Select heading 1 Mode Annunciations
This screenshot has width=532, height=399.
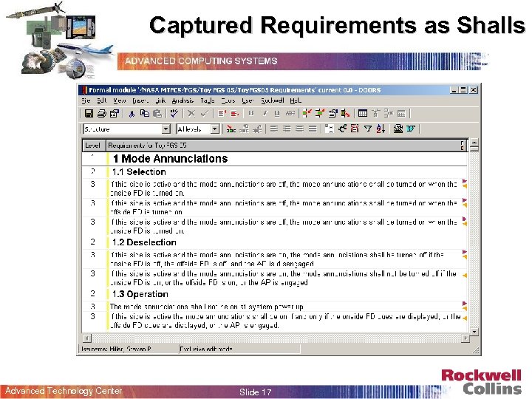pyautogui.click(x=170, y=159)
